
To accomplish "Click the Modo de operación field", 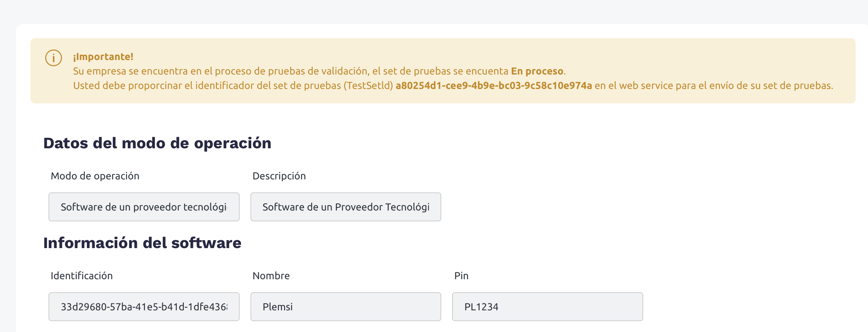I will (144, 207).
